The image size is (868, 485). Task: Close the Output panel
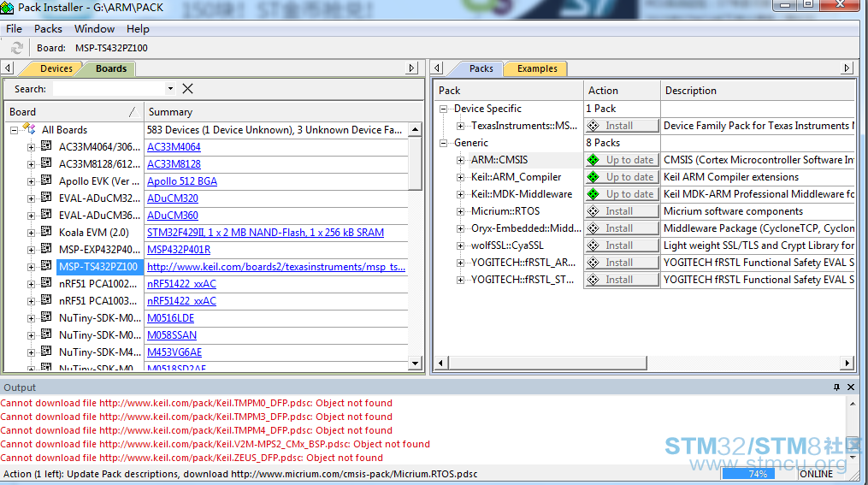(851, 387)
